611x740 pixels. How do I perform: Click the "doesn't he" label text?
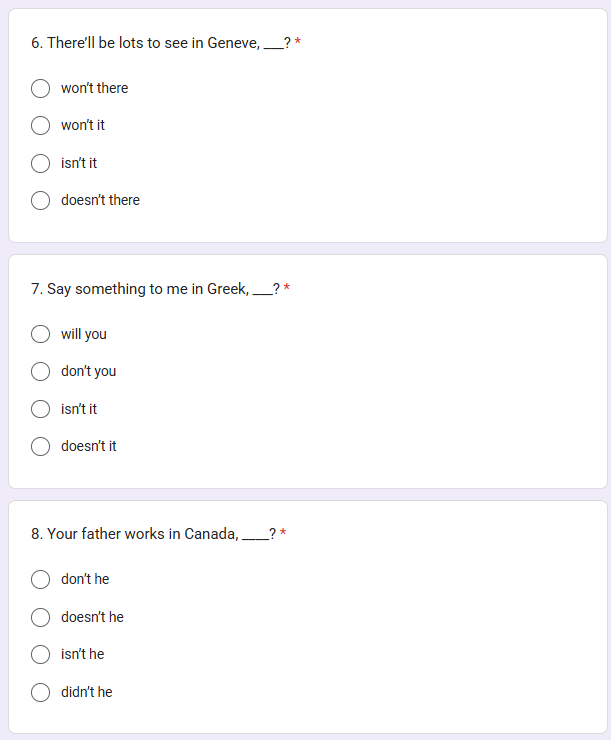pos(92,617)
